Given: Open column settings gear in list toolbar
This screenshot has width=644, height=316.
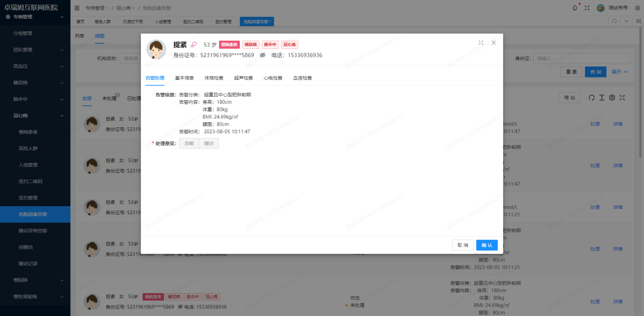Looking at the screenshot, I should click(612, 98).
